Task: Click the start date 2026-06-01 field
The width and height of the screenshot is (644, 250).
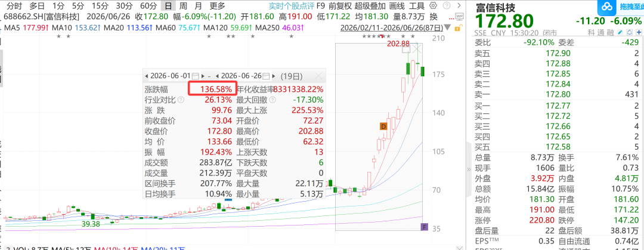Action: 170,76
